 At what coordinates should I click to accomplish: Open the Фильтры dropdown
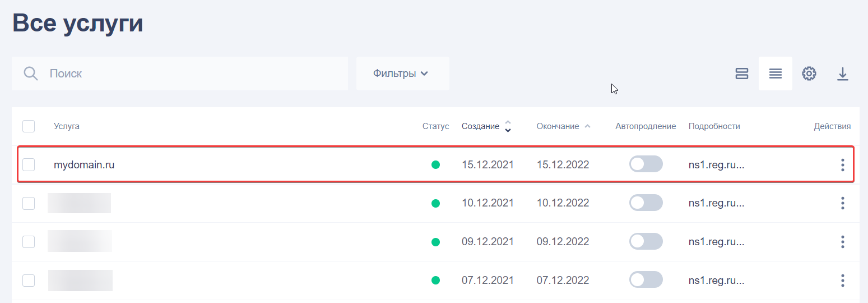(x=402, y=74)
